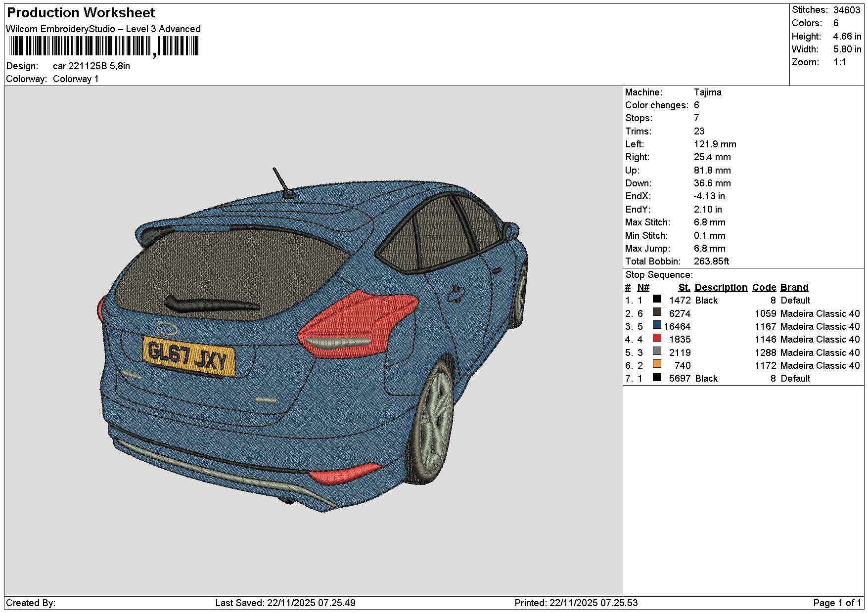868x613 pixels.
Task: Click the Page 1 of 1 text
Action: (x=837, y=603)
